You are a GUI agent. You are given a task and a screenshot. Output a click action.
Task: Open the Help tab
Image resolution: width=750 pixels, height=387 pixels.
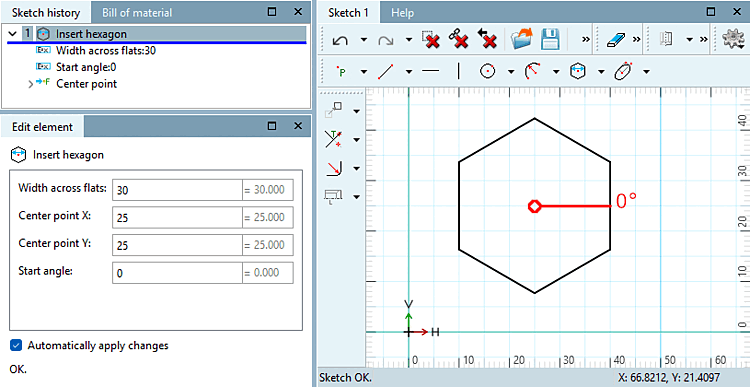(x=403, y=13)
